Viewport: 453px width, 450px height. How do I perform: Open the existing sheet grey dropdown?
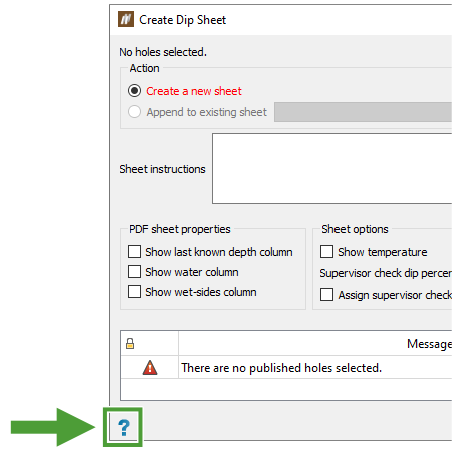click(363, 112)
